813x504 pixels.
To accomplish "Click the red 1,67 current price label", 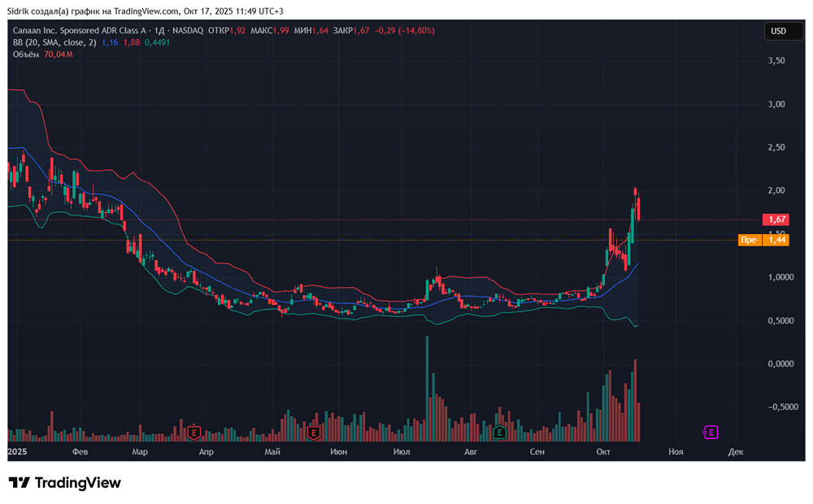I will click(776, 219).
